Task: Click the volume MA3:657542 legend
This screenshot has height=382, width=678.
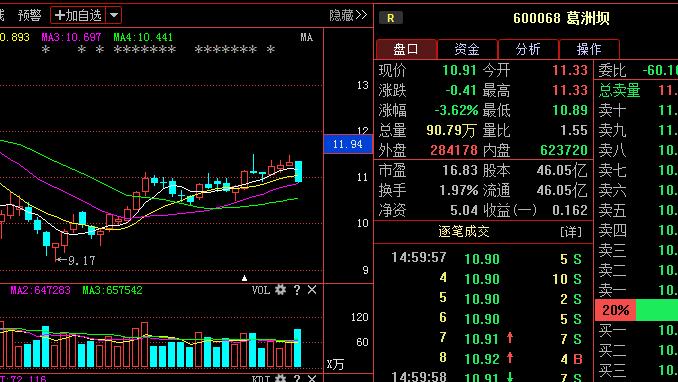Action: [x=112, y=290]
